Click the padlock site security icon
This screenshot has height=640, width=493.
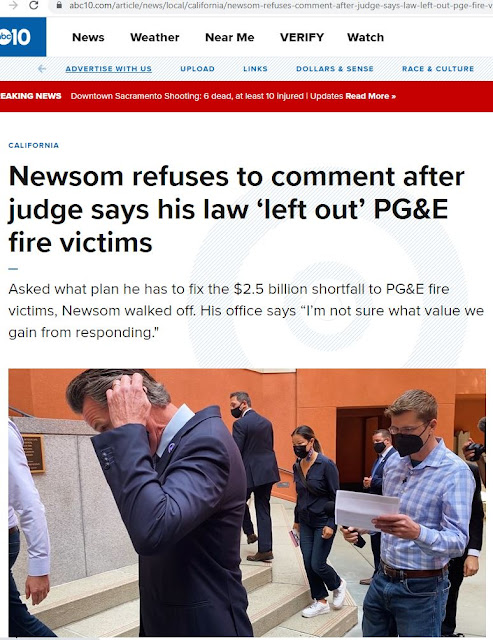point(59,5)
